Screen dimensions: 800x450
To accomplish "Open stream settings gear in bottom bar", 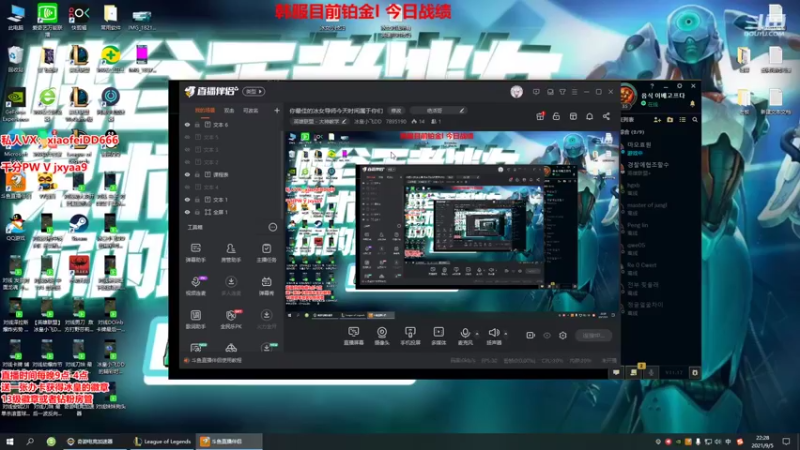I will 563,335.
